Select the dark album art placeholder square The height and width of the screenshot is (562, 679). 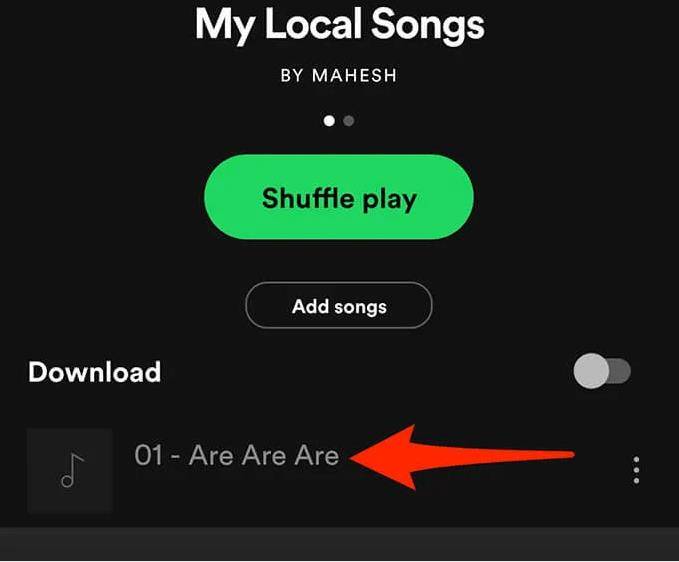pyautogui.click(x=70, y=471)
